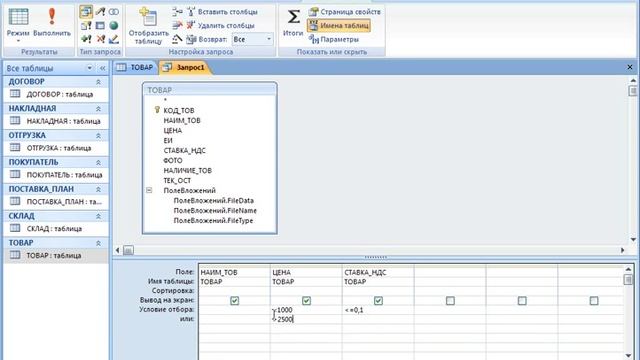The image size is (640, 360).
Task: Open Все таблицы navigation dropdown
Action: pyautogui.click(x=89, y=68)
